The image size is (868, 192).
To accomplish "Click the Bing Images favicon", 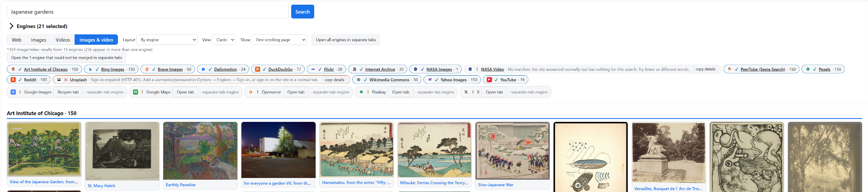I will (90, 69).
